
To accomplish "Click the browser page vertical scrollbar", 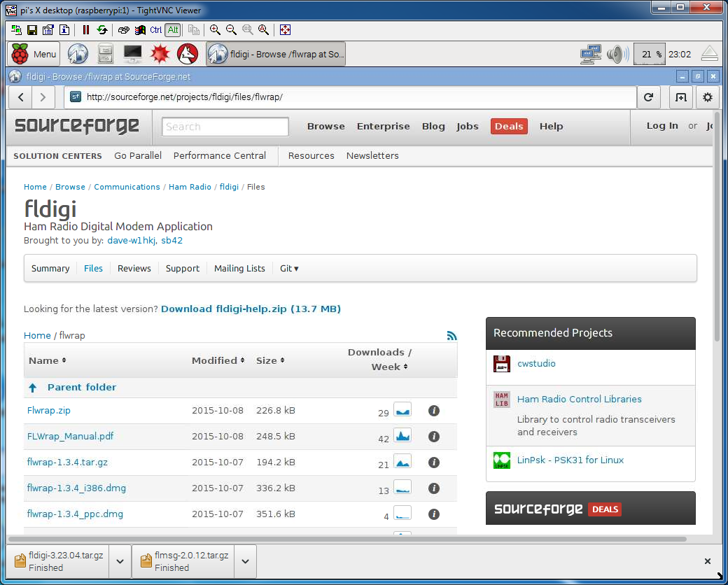I will [x=717, y=227].
